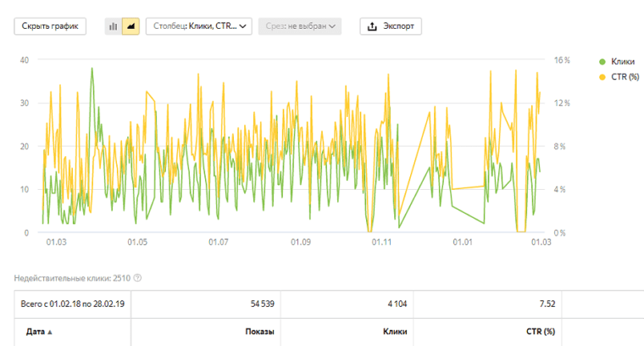Click the 'Всего с 01.02.18 по 28.02.19' cell
This screenshot has width=644, height=346.
pos(73,304)
